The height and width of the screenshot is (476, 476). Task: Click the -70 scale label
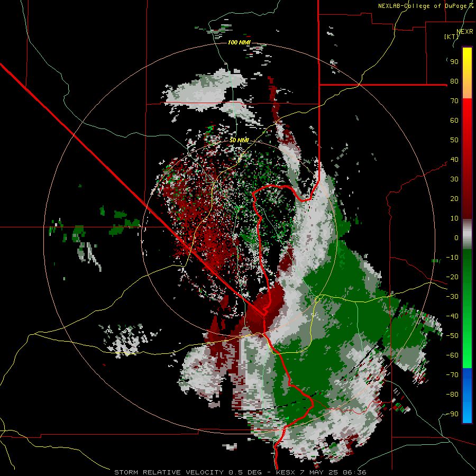tap(452, 375)
